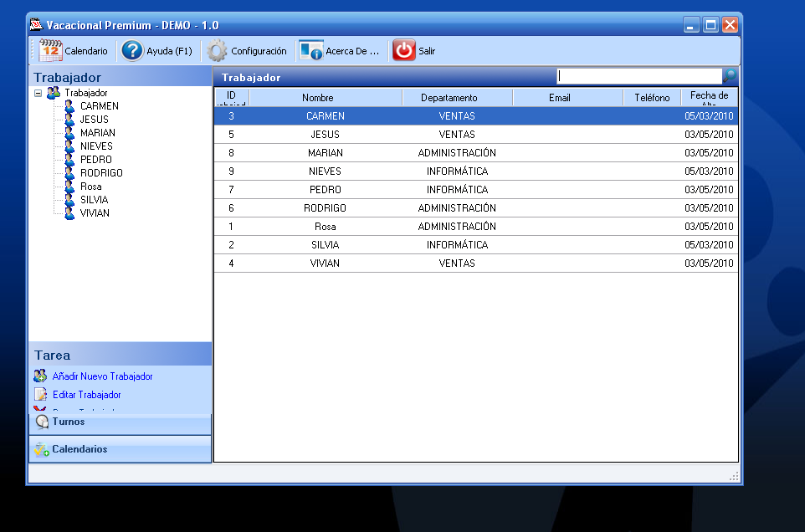Click CARMEN name cell in table

[326, 116]
